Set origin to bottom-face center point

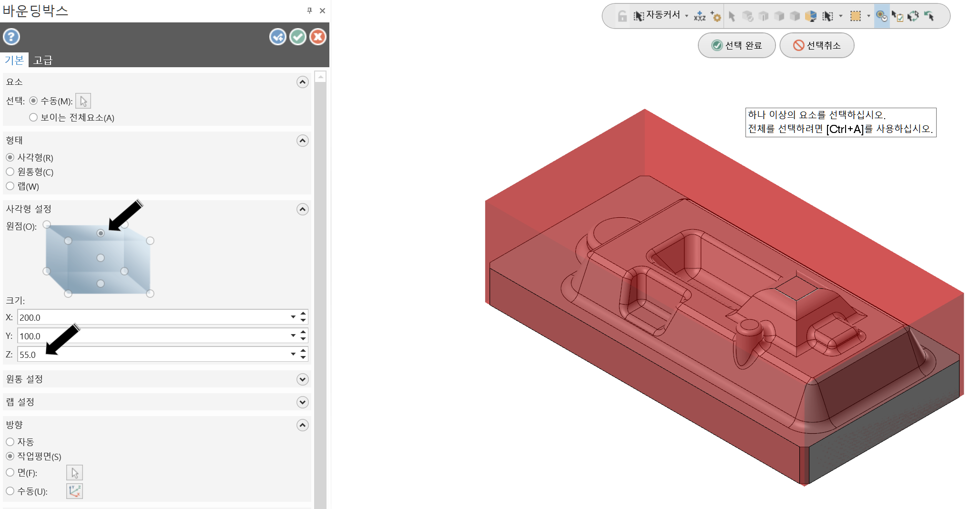[101, 284]
